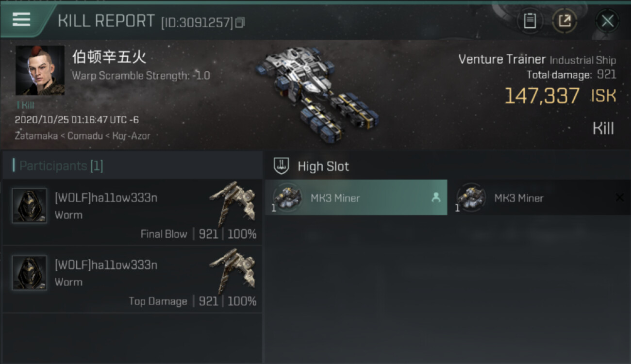
Task: Share the kill report
Action: [565, 21]
